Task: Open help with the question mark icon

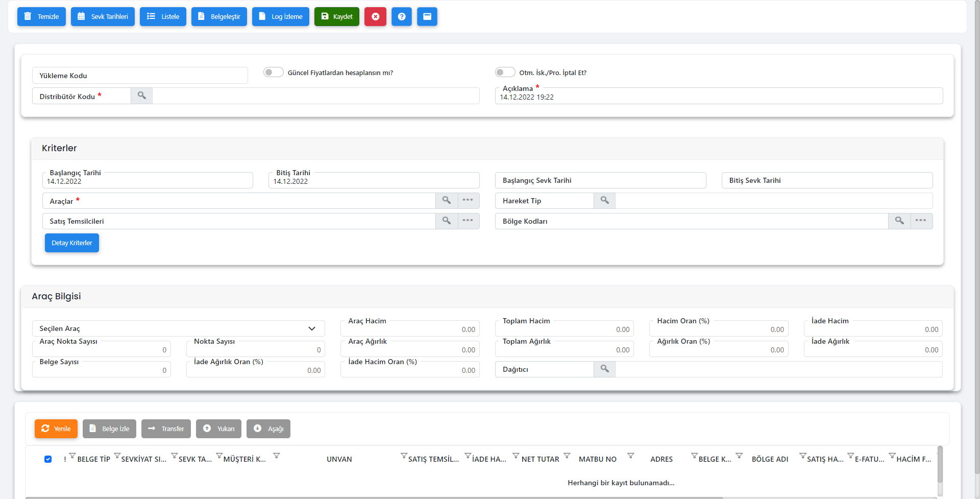Action: 402,16
